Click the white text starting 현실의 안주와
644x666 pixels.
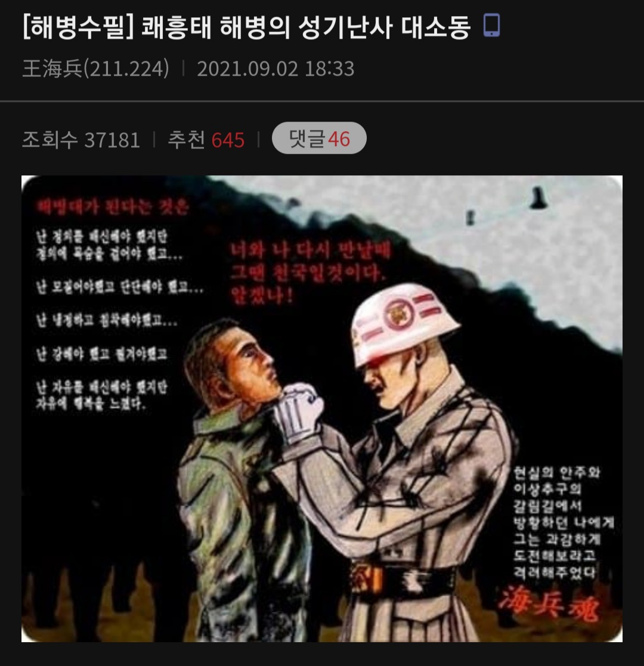(x=556, y=472)
